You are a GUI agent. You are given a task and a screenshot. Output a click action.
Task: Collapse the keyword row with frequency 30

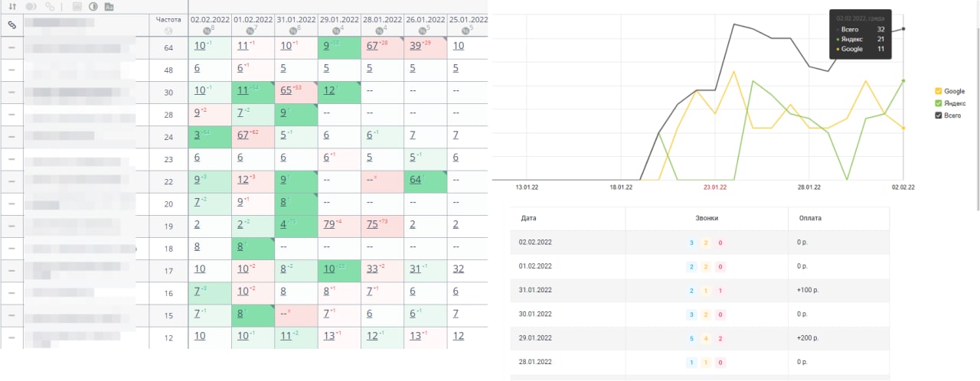(x=11, y=92)
